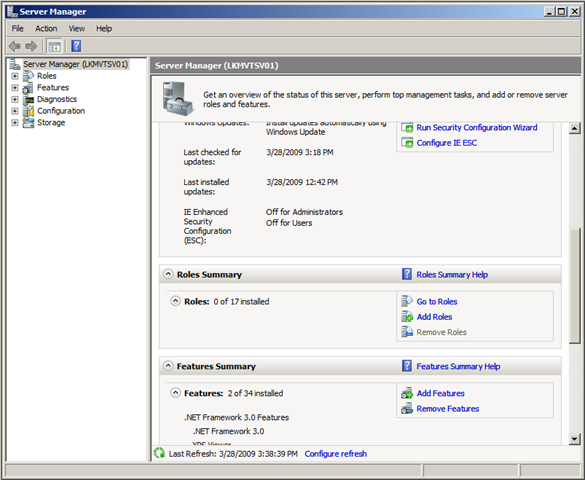Click the Roles node icon in tree
The height and width of the screenshot is (480, 585).
[x=28, y=76]
